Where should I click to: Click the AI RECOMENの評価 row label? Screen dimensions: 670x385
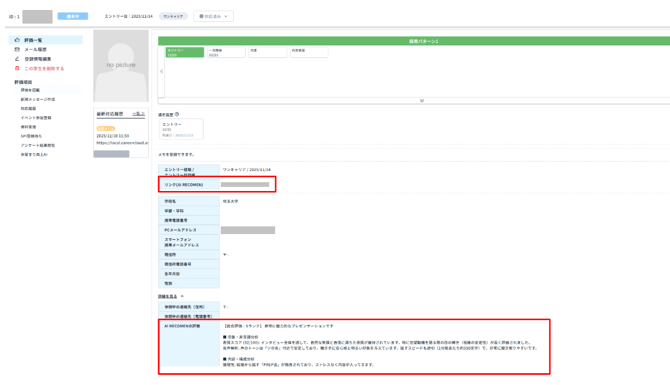[x=182, y=326]
